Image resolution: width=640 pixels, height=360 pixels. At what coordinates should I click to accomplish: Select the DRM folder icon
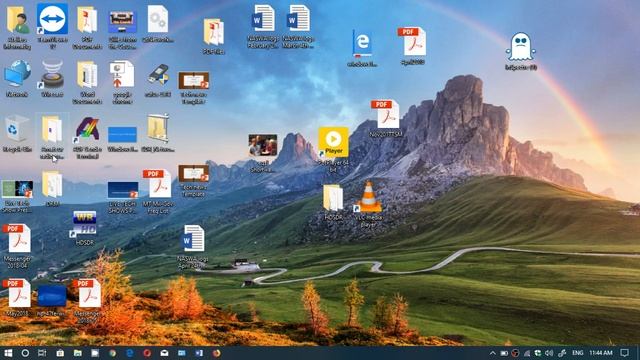52,184
